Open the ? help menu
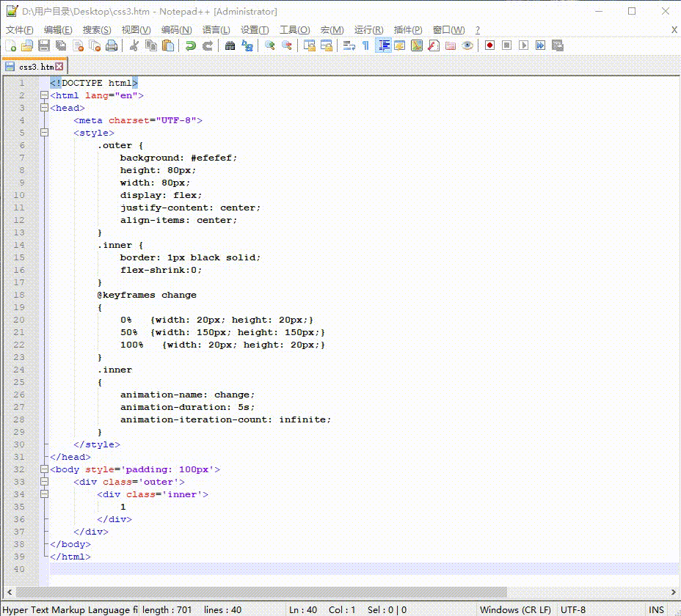Image resolution: width=681 pixels, height=616 pixels. (478, 30)
